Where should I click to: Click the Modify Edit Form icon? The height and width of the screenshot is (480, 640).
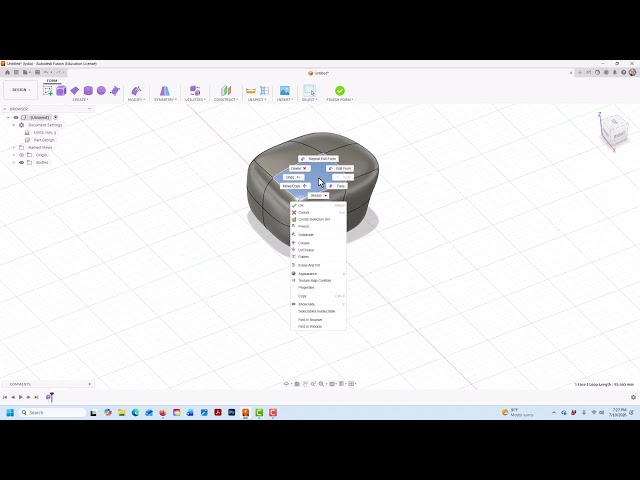coord(136,91)
